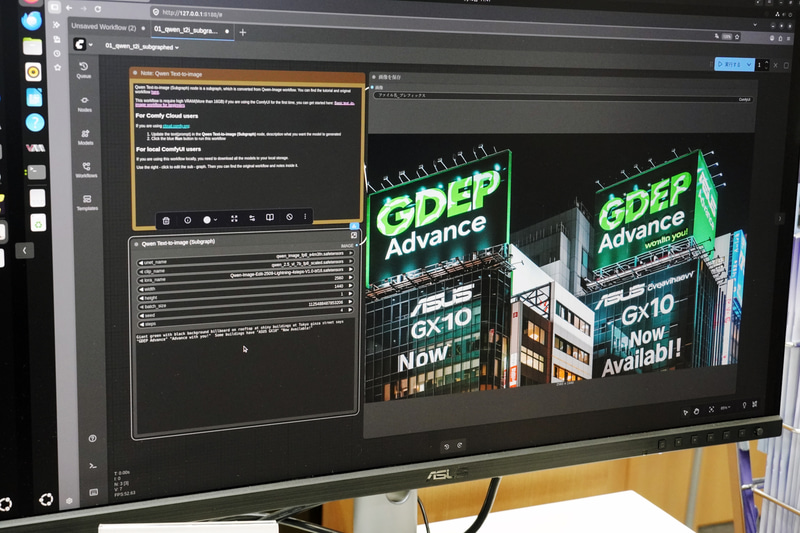Image resolution: width=800 pixels, height=533 pixels.
Task: Open the Models sidebar panel
Action: click(x=85, y=137)
